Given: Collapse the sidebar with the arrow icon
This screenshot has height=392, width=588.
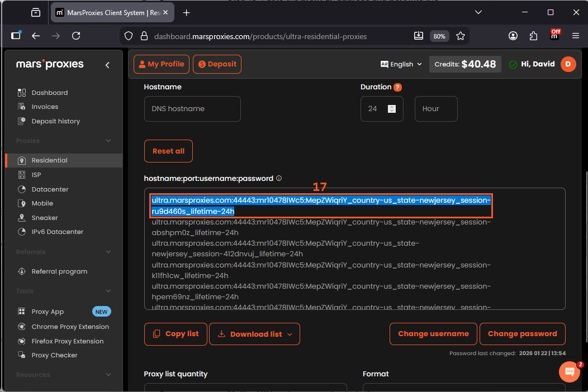Looking at the screenshot, I should click(x=107, y=65).
